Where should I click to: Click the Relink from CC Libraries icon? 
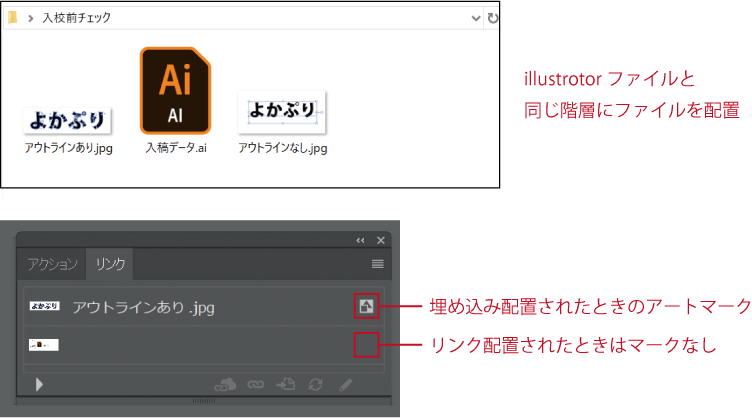click(225, 384)
